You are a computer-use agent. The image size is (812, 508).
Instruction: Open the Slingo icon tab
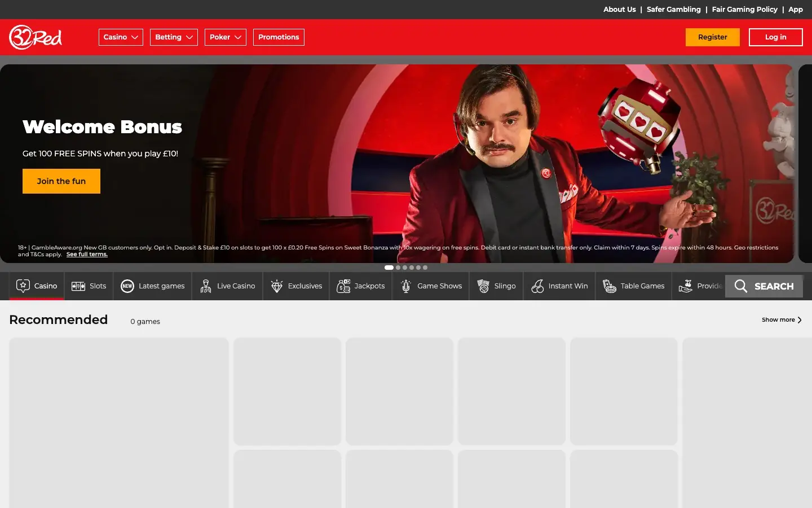coord(497,286)
